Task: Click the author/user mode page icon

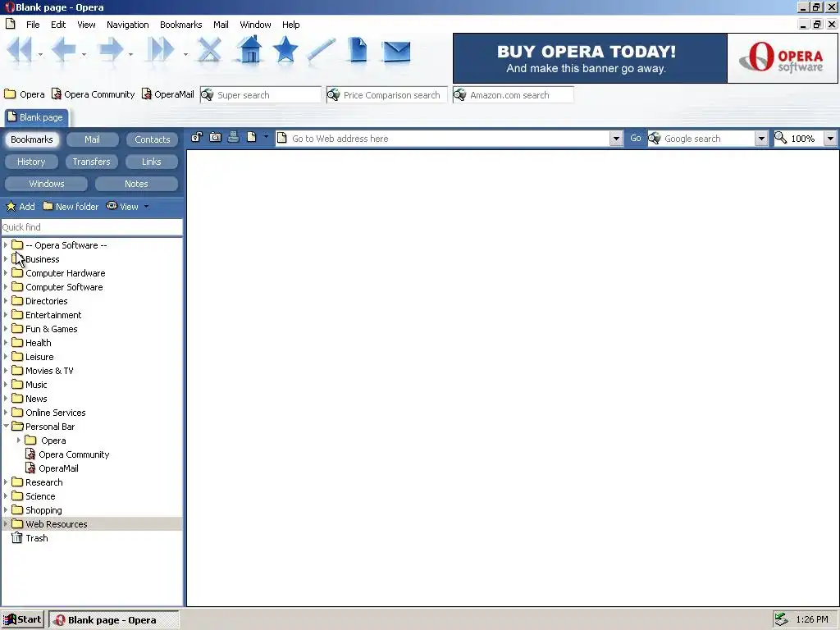Action: [x=251, y=137]
